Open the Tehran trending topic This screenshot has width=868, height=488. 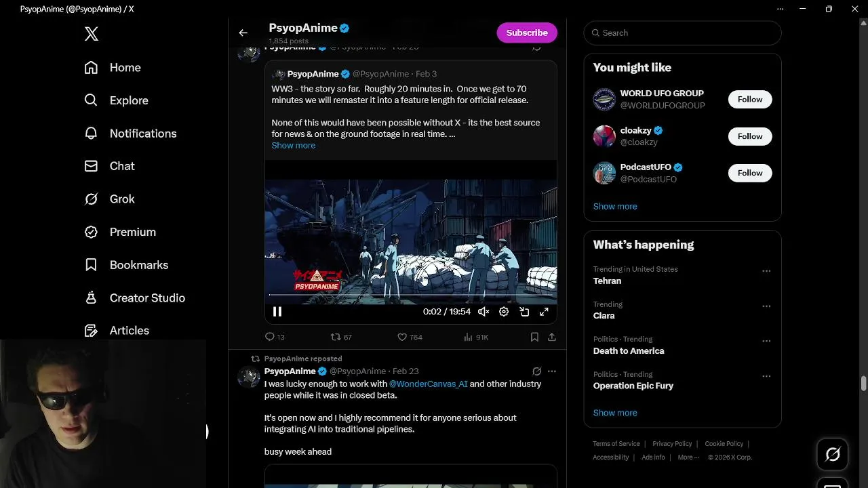607,281
